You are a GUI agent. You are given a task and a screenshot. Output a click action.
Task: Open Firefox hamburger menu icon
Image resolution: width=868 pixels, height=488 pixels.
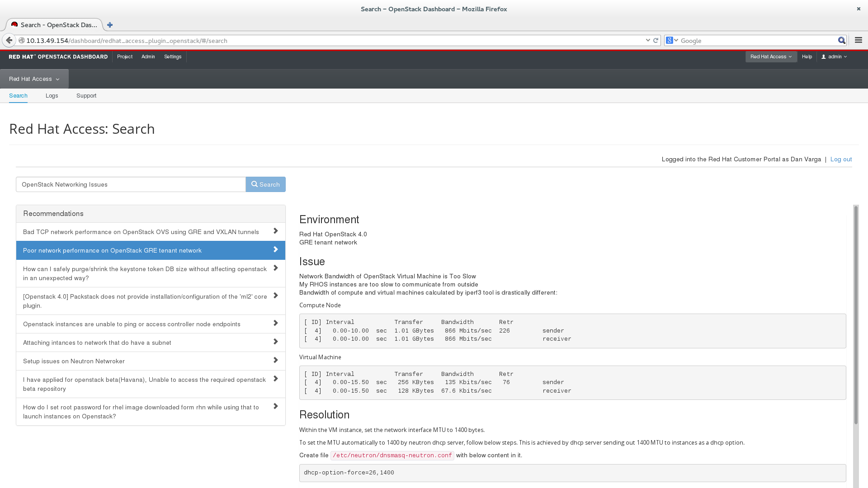(859, 40)
